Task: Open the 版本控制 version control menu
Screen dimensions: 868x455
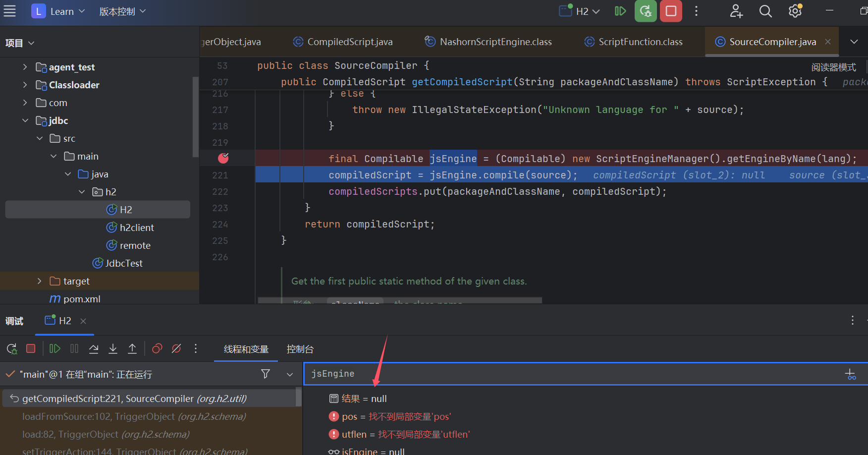Action: pos(122,11)
